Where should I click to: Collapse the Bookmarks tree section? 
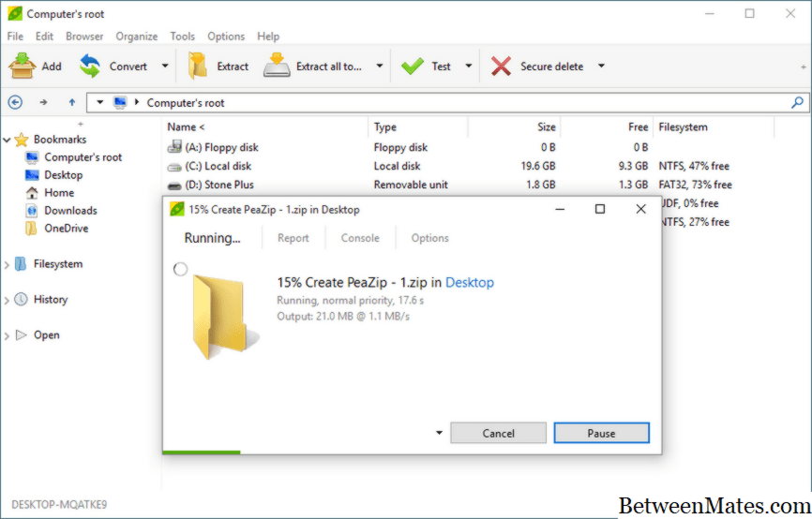click(x=7, y=140)
